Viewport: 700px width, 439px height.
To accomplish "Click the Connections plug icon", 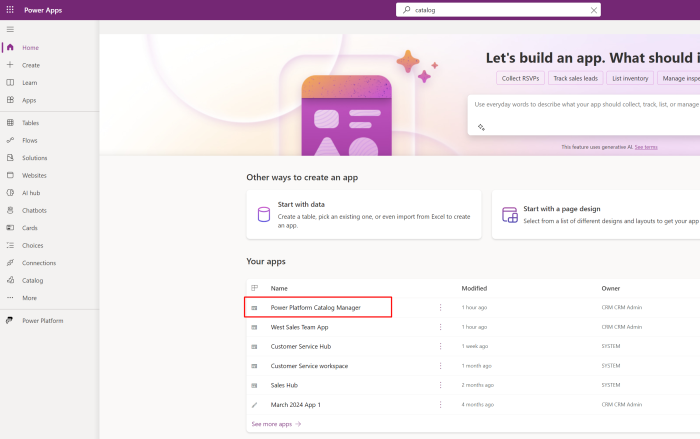I will pyautogui.click(x=10, y=263).
